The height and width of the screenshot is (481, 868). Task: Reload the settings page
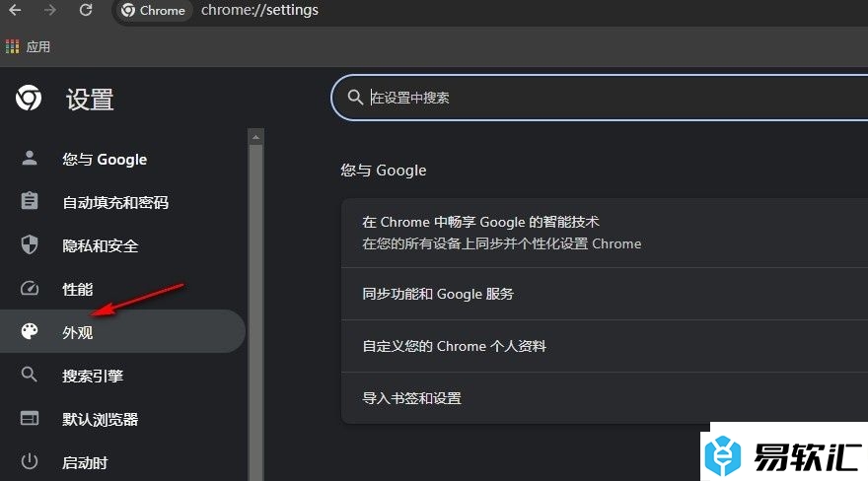click(86, 10)
